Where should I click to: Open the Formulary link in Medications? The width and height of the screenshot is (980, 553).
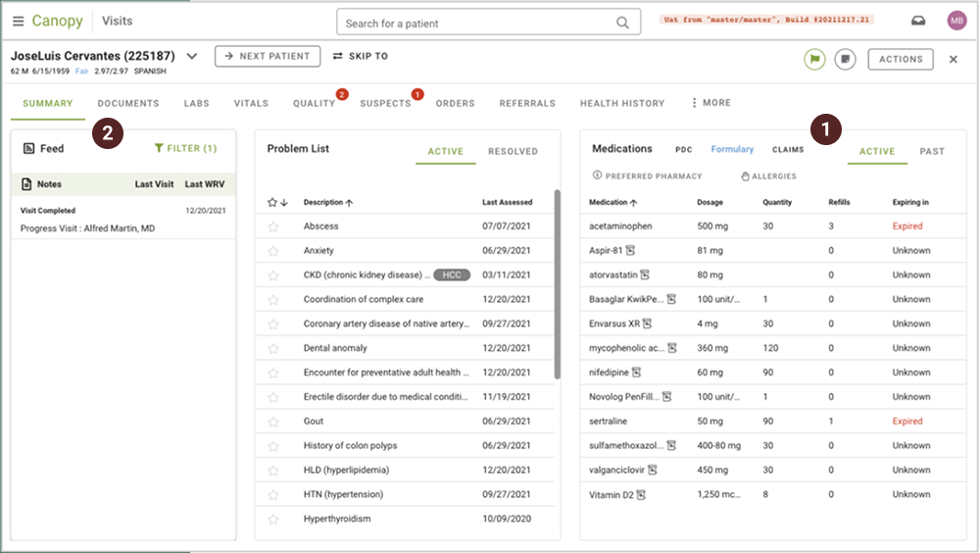click(732, 150)
